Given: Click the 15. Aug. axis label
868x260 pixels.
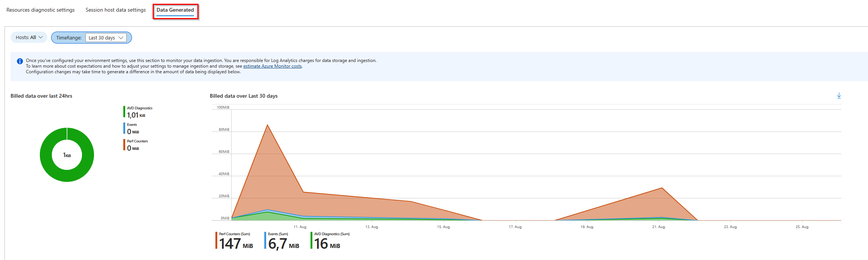Looking at the screenshot, I should (444, 227).
